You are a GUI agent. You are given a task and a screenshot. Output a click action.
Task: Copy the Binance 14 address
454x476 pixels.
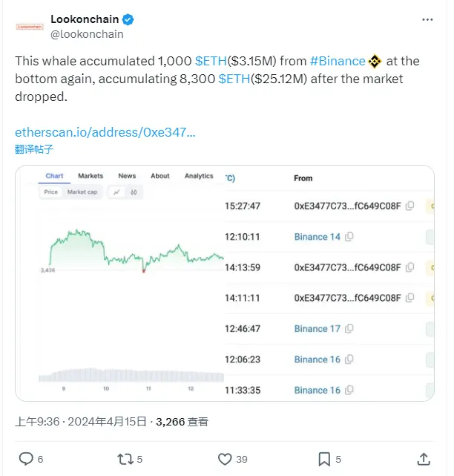[349, 237]
